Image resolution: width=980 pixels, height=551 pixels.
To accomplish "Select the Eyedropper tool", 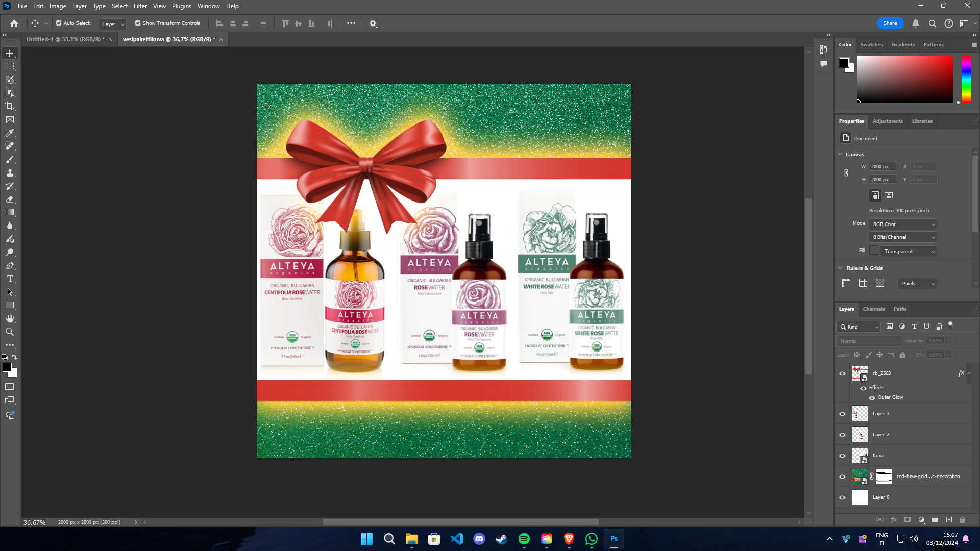I will pyautogui.click(x=10, y=133).
